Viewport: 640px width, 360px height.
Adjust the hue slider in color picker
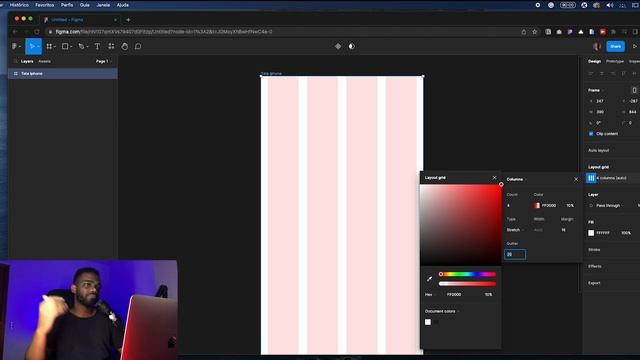[x=467, y=274]
